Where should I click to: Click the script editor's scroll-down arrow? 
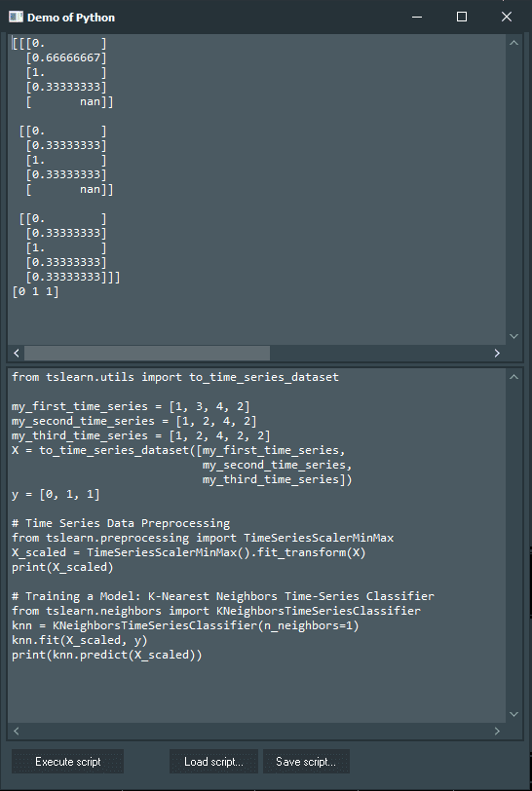(513, 714)
